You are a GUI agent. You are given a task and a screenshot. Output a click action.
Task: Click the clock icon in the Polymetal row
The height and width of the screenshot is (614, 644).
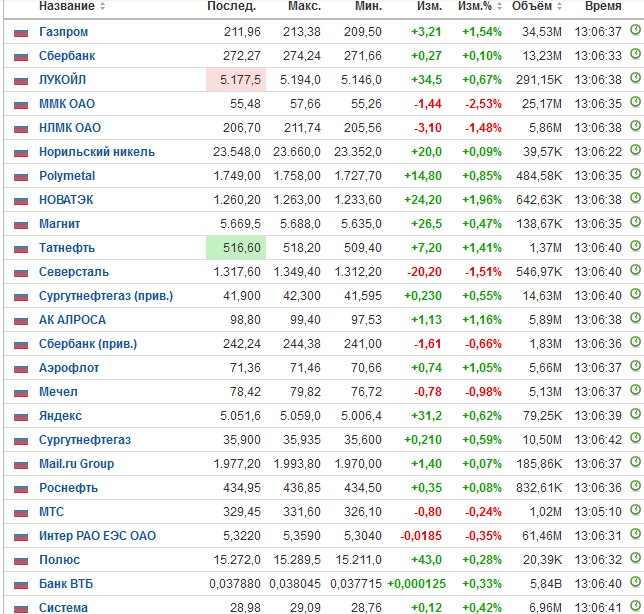click(x=635, y=174)
